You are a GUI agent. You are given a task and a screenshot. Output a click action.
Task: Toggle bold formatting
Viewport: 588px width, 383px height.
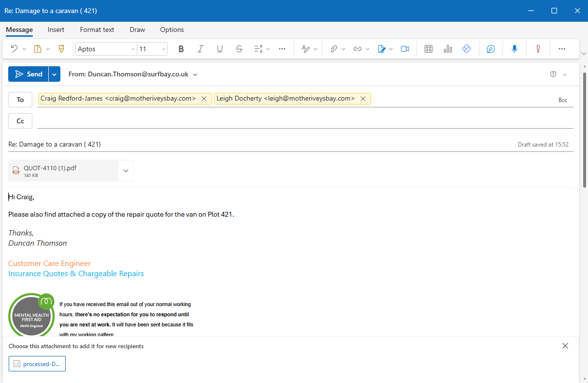181,49
